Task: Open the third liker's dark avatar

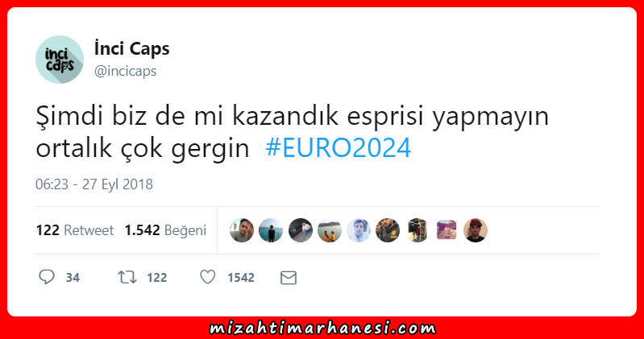Action: click(x=300, y=230)
